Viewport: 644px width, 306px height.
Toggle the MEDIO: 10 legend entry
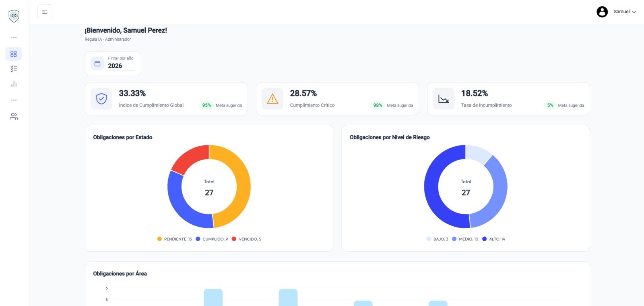tap(465, 239)
